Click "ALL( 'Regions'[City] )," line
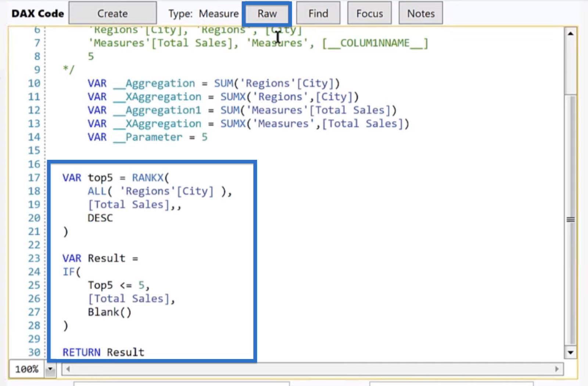Screen dimensions: 588x386 (159, 191)
